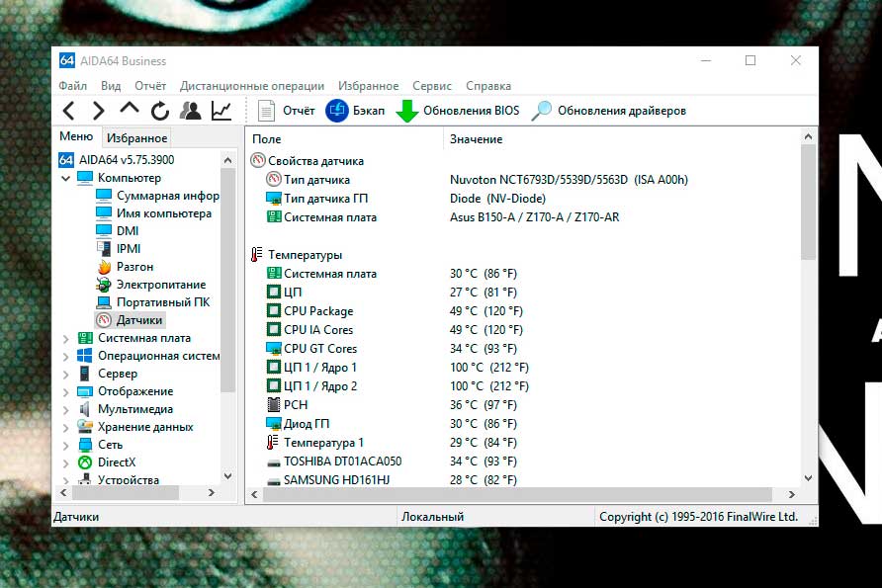Viewport: 882px width, 588px height.
Task: Open the remote users icon in toolbar
Action: point(191,111)
